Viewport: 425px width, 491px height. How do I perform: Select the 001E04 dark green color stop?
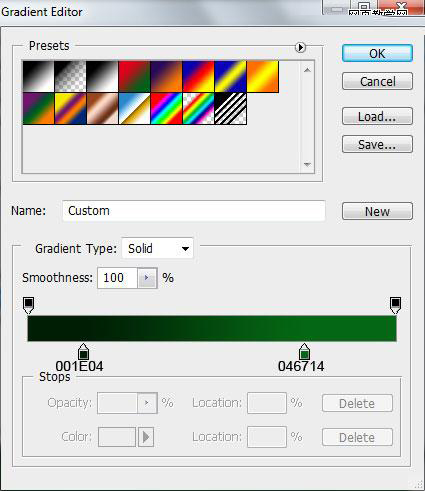pos(83,352)
